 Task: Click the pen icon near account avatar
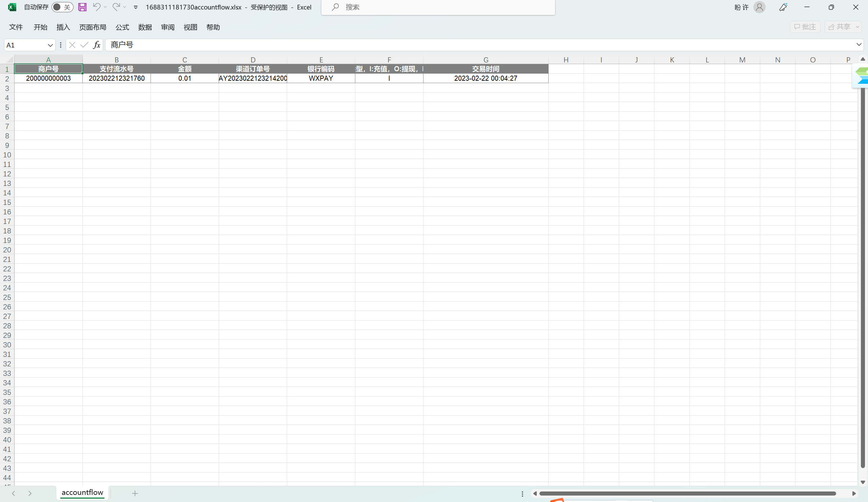click(783, 7)
